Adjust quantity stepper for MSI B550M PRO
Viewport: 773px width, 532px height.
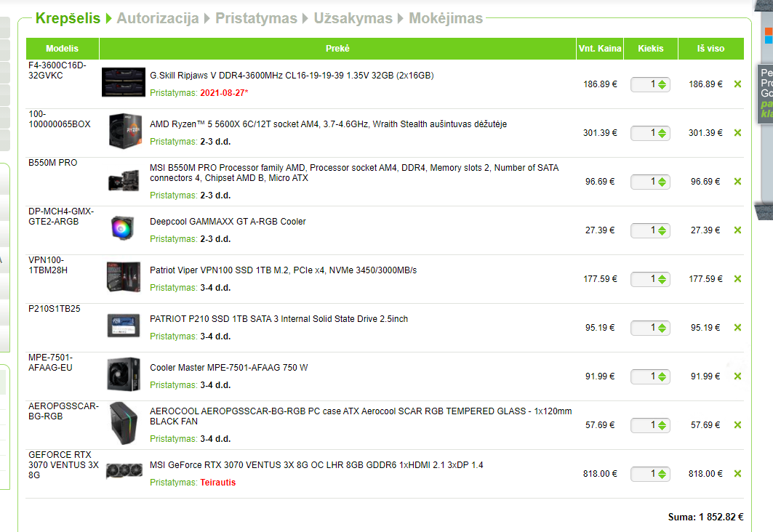pyautogui.click(x=662, y=182)
